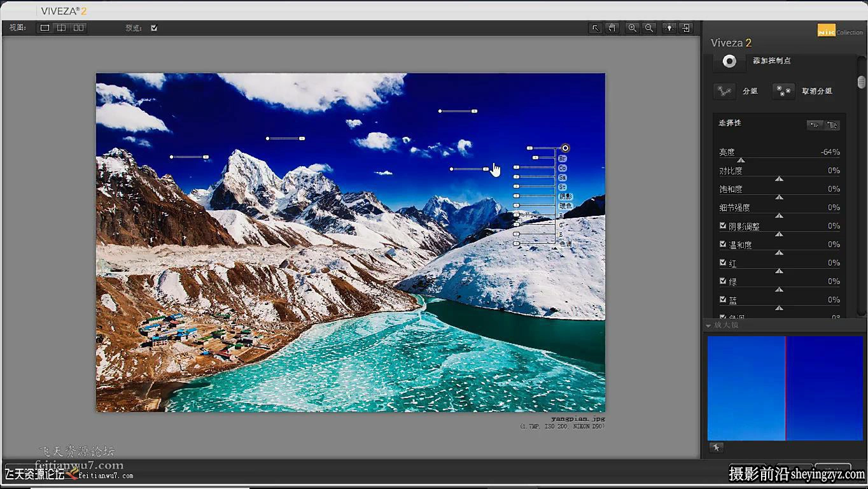This screenshot has height=489, width=868.
Task: Click the 取消分组 ungroup icon
Action: coord(783,91)
